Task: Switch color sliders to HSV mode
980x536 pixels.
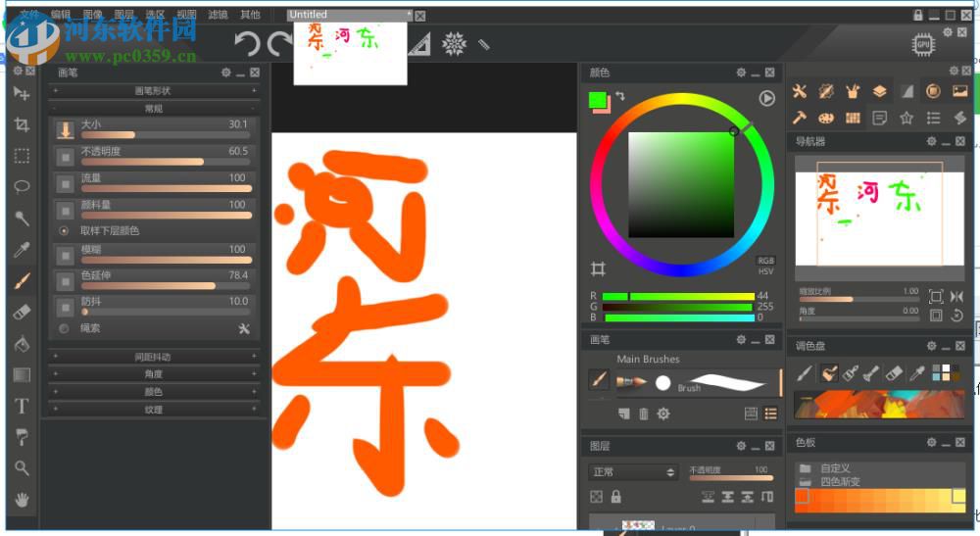Action: [765, 271]
